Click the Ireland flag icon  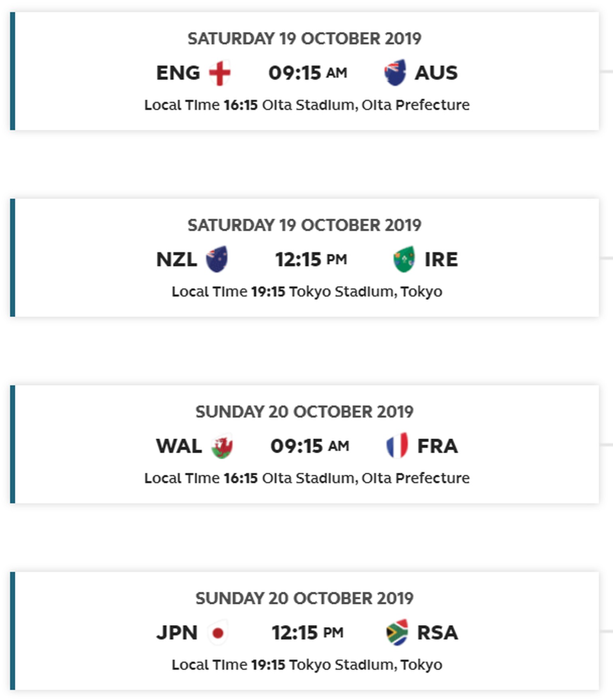tap(404, 259)
